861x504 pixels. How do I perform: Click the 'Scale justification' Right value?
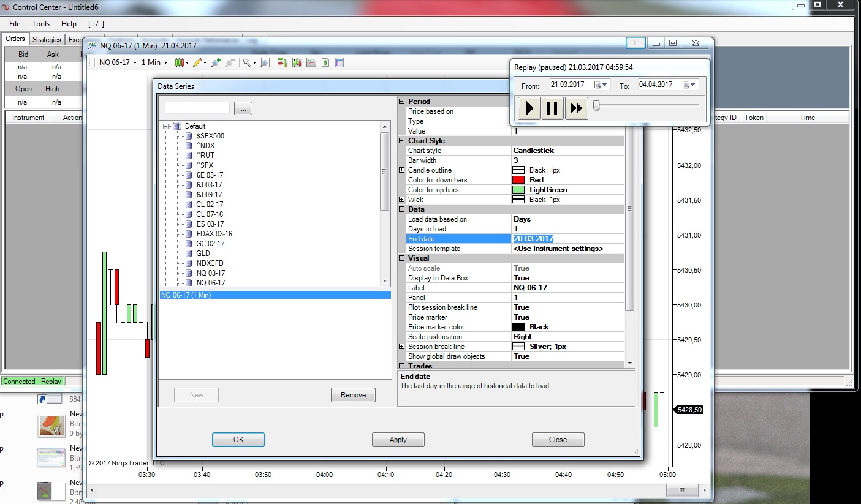point(523,337)
